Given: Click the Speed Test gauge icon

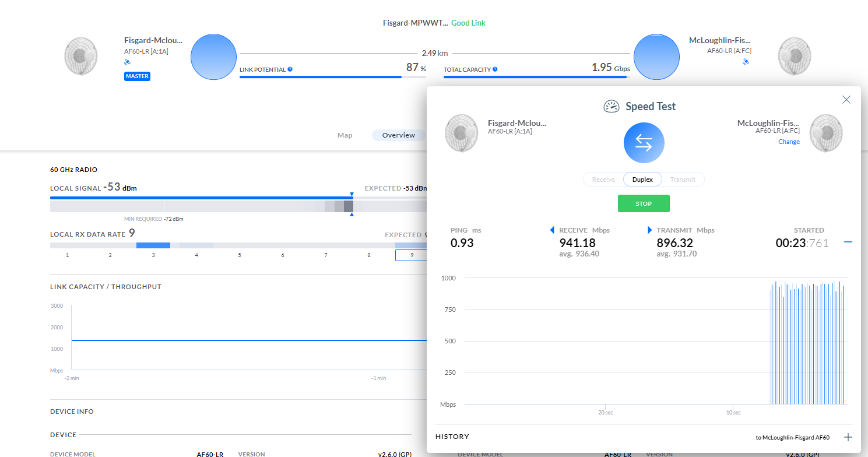Looking at the screenshot, I should tap(611, 106).
